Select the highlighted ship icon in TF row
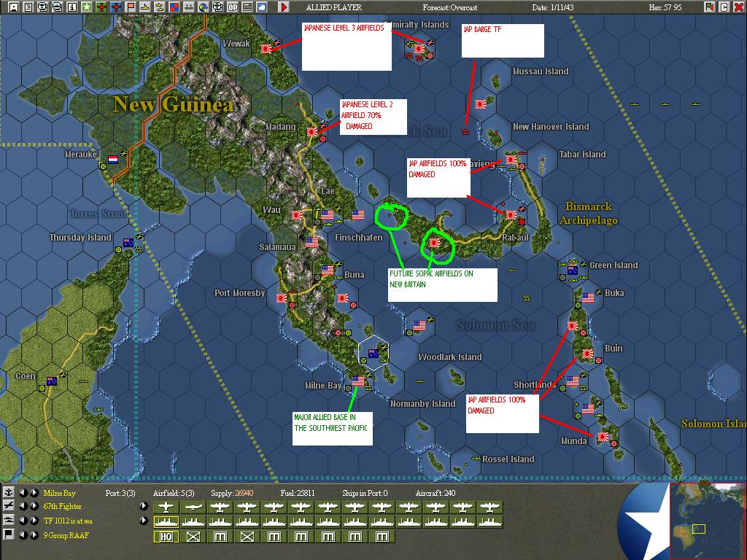Screen dimensions: 747x560 pos(166,522)
